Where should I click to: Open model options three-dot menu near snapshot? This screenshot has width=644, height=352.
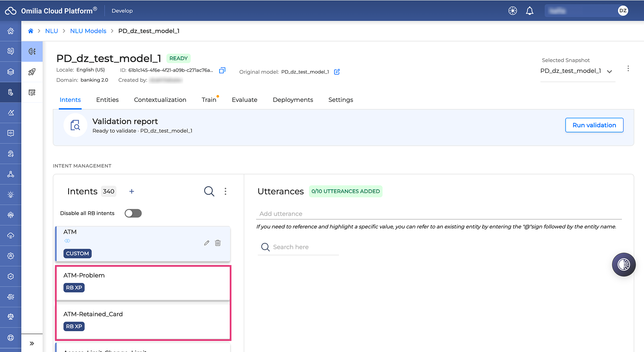(x=628, y=69)
